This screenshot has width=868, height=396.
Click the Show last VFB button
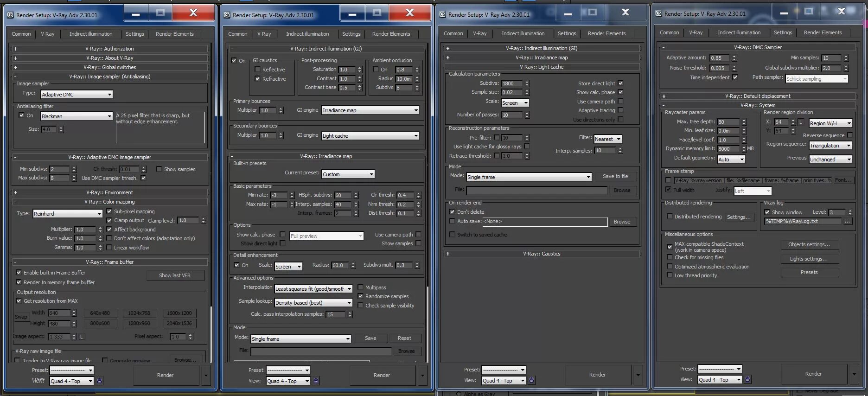tap(175, 275)
